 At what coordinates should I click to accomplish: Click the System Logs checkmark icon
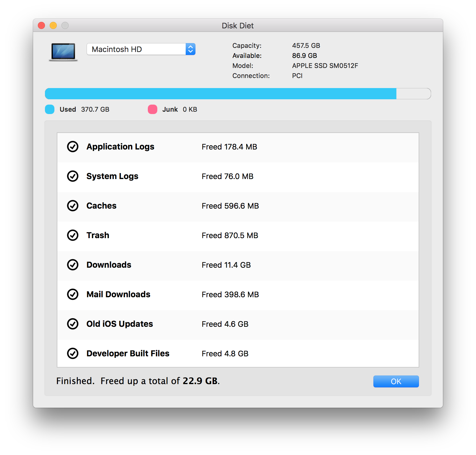coord(73,176)
